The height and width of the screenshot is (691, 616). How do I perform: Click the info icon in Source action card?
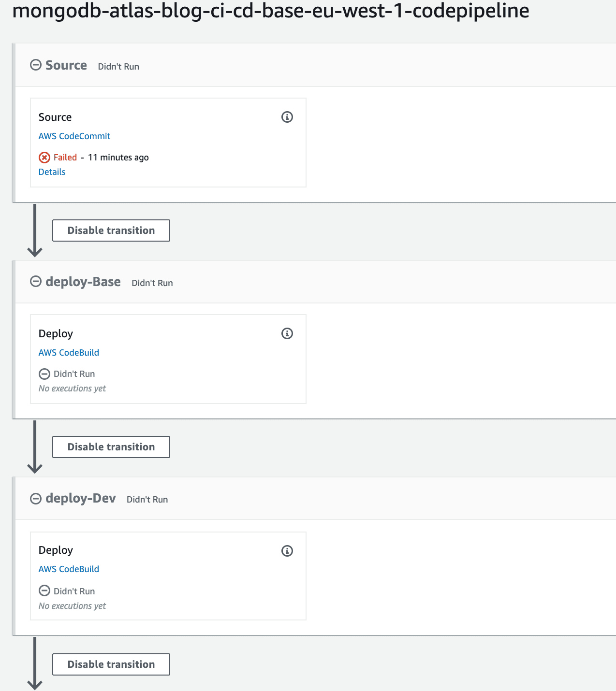pyautogui.click(x=287, y=117)
